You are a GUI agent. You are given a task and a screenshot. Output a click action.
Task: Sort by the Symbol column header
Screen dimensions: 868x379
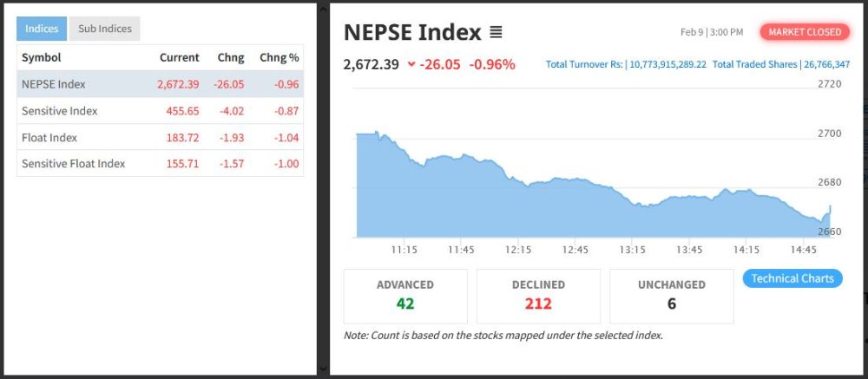(x=41, y=57)
